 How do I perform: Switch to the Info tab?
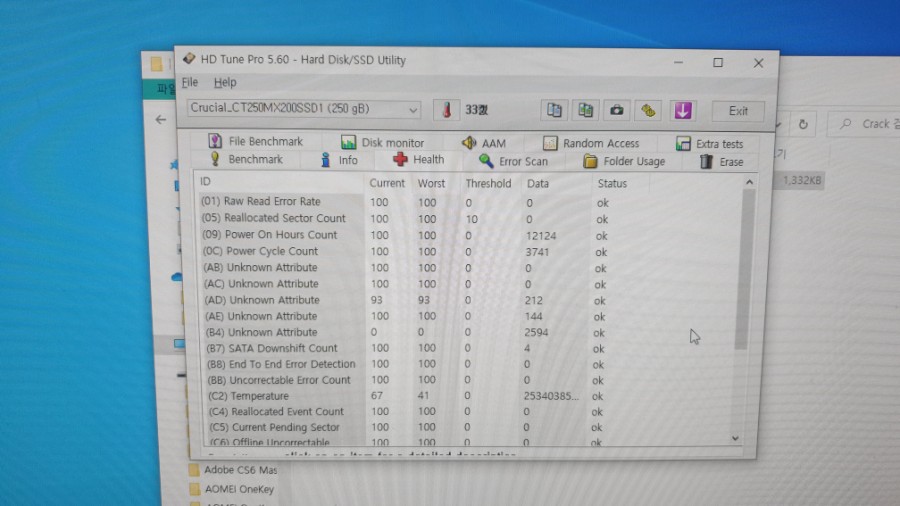pos(339,160)
